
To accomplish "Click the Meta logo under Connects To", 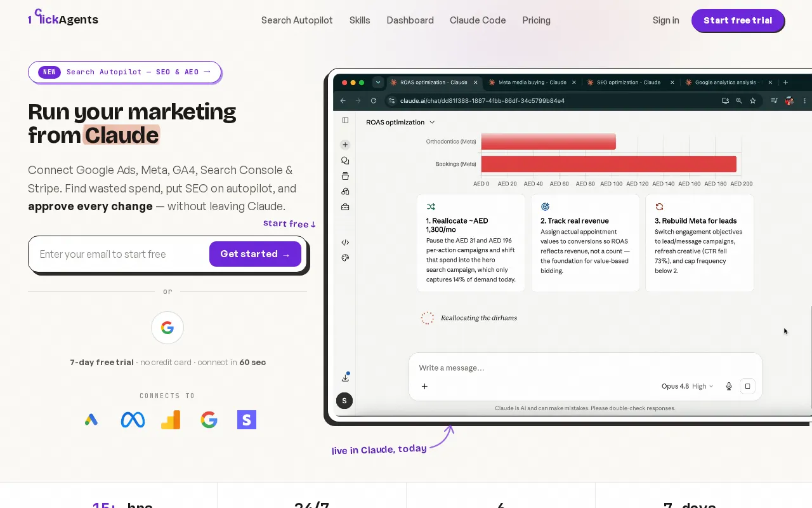I will pyautogui.click(x=133, y=420).
